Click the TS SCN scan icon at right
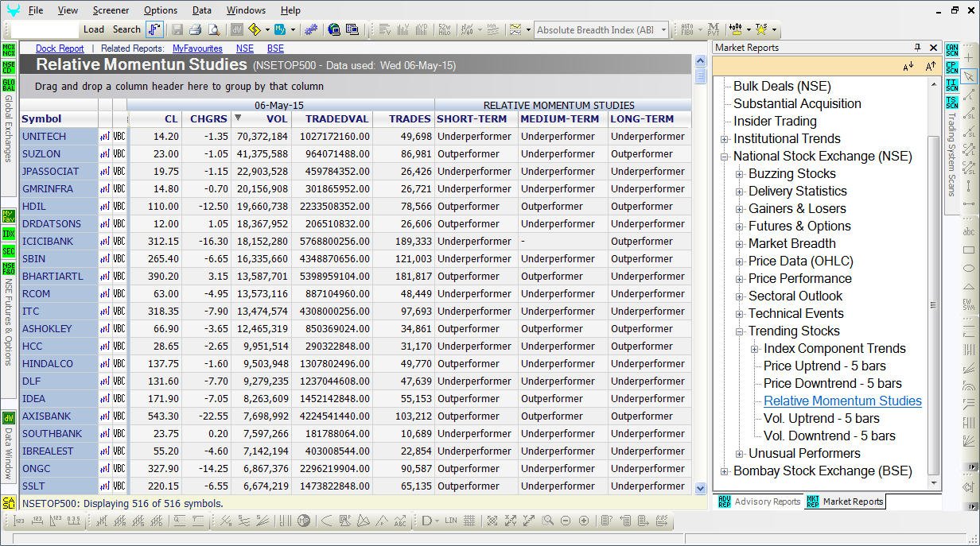The image size is (980, 546). (x=952, y=102)
